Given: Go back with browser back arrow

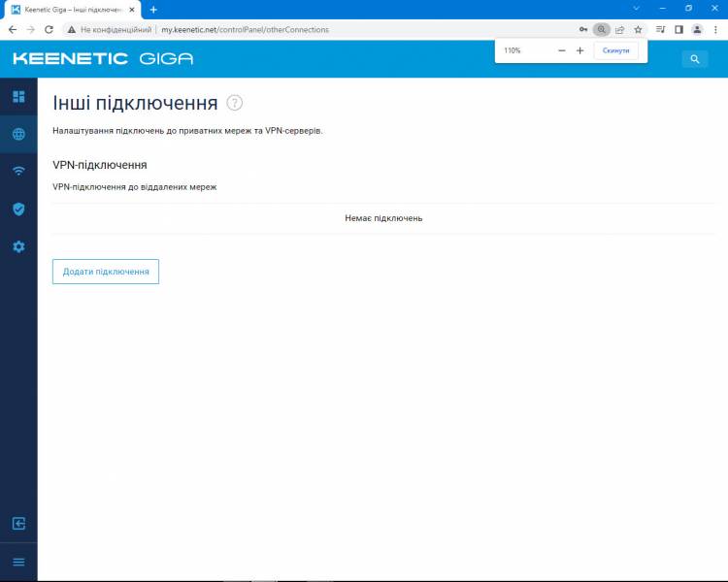Looking at the screenshot, I should [13, 29].
